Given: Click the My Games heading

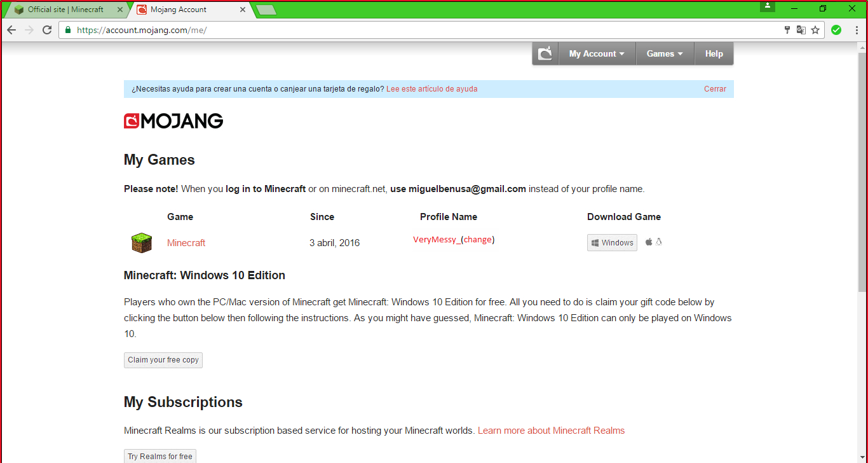Looking at the screenshot, I should click(159, 160).
